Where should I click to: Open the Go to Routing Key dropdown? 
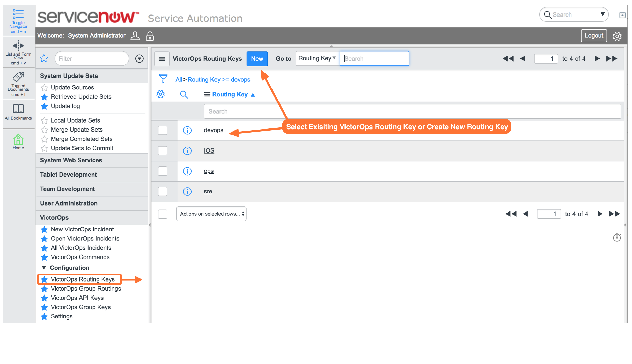(x=317, y=58)
